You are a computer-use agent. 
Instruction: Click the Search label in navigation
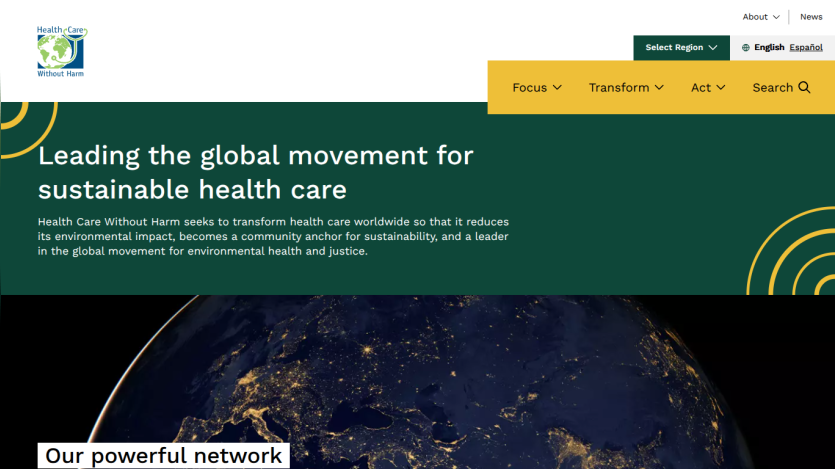click(772, 87)
